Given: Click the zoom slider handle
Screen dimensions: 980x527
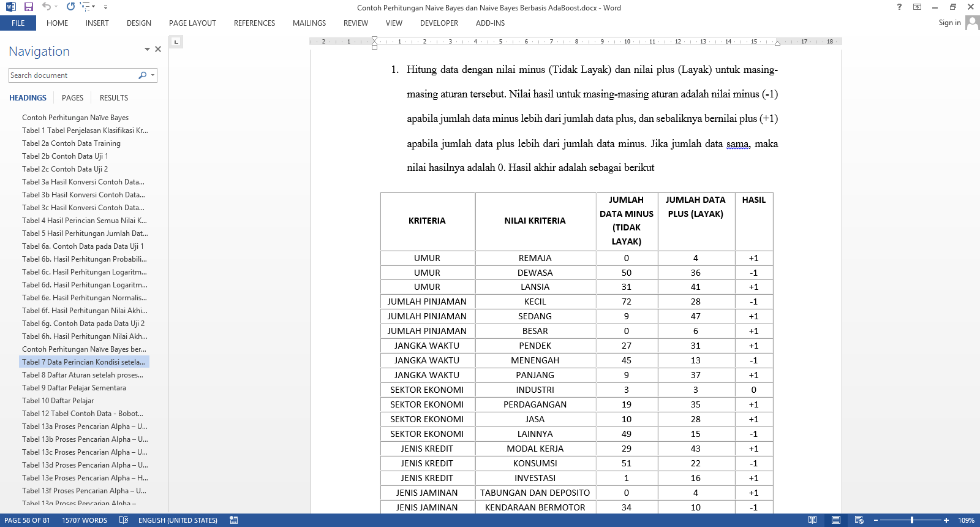Looking at the screenshot, I should [x=912, y=520].
